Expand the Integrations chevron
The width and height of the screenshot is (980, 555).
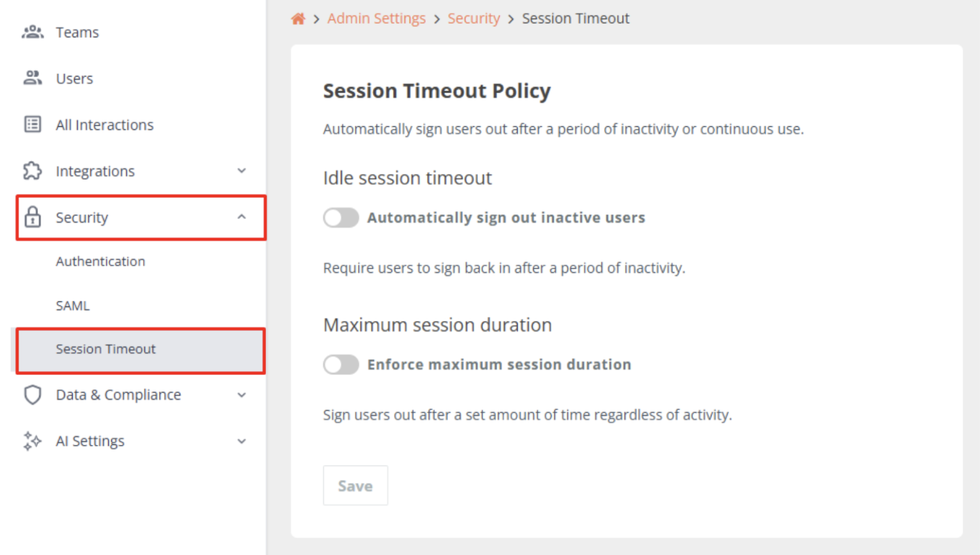point(241,171)
